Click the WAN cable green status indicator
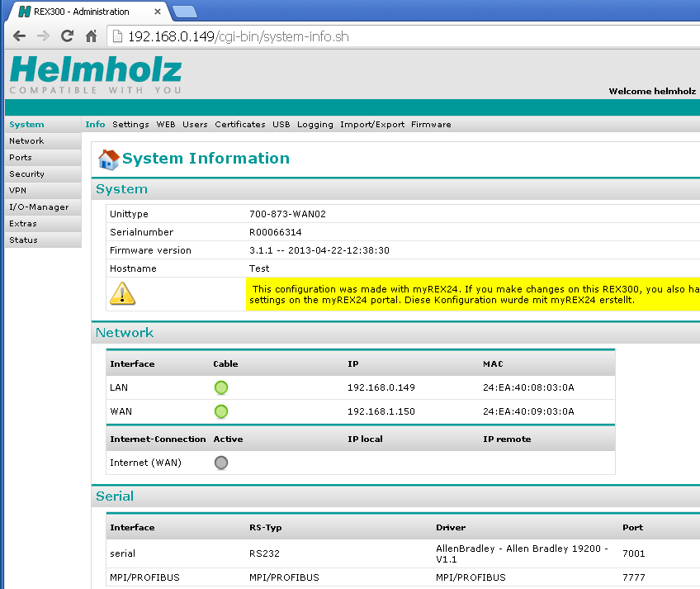This screenshot has height=589, width=700. tap(221, 411)
